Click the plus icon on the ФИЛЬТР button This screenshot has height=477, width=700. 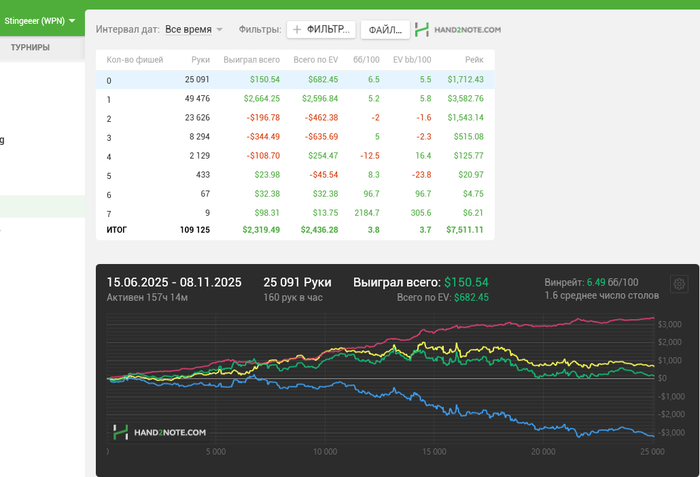pyautogui.click(x=297, y=31)
